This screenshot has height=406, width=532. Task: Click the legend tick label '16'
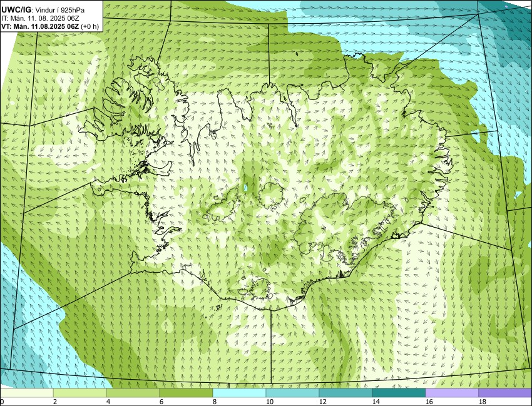429,402
